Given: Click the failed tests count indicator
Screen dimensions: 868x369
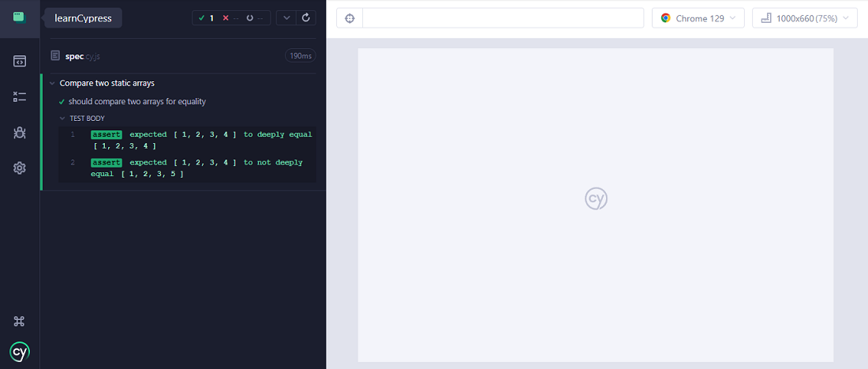Looking at the screenshot, I should (x=232, y=17).
